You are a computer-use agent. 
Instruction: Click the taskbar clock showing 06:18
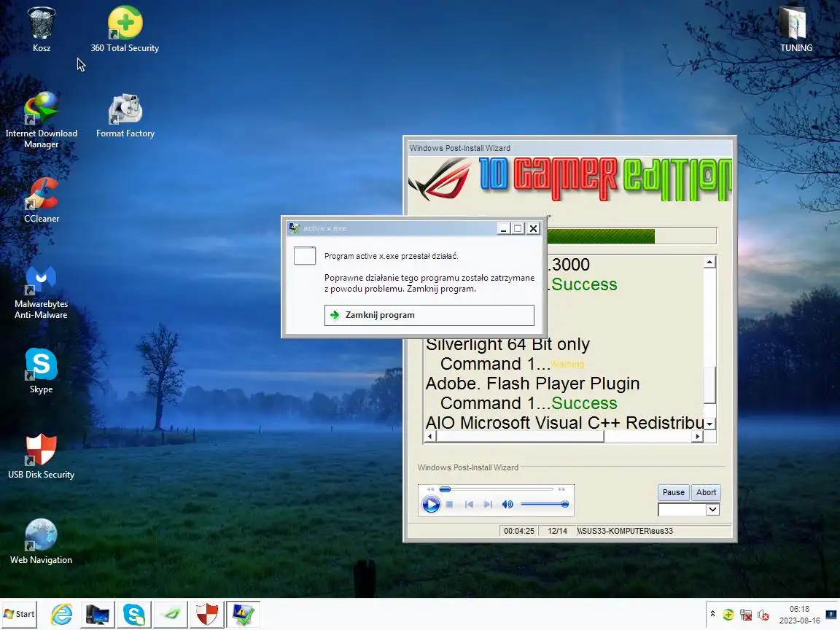coord(799,615)
